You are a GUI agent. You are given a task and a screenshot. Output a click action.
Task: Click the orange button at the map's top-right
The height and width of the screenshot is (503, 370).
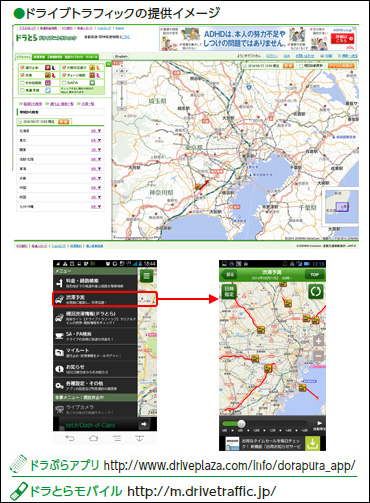point(341,66)
